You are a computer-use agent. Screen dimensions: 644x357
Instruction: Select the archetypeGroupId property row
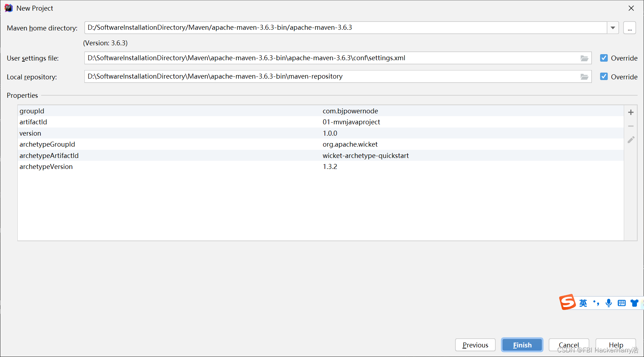(x=321, y=144)
